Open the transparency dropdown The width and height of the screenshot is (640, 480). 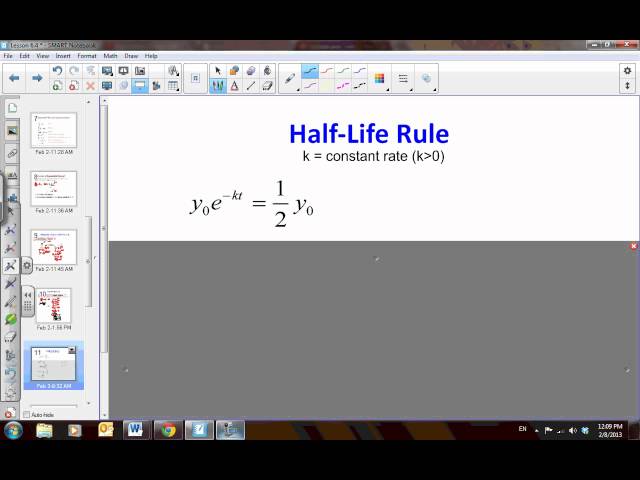click(x=427, y=78)
